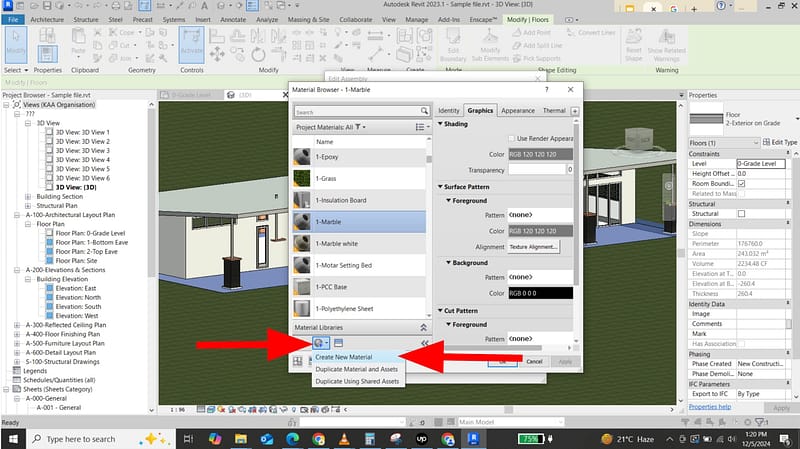Viewport: 800px width, 449px height.
Task: Toggle the Structural checkbox in Properties
Action: tap(741, 214)
